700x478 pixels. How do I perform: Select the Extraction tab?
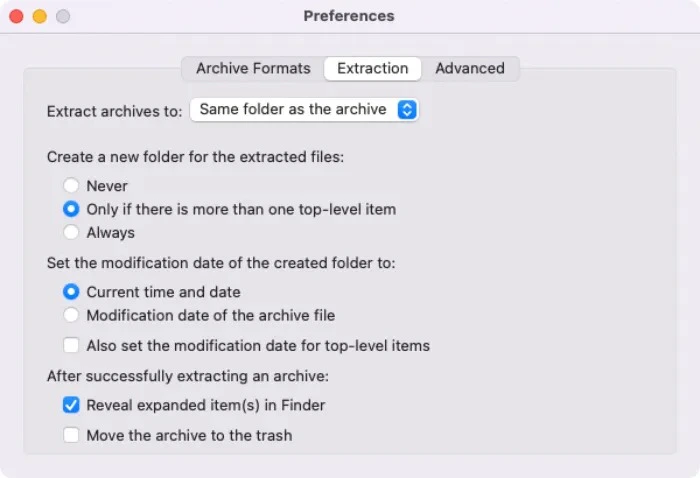point(372,69)
